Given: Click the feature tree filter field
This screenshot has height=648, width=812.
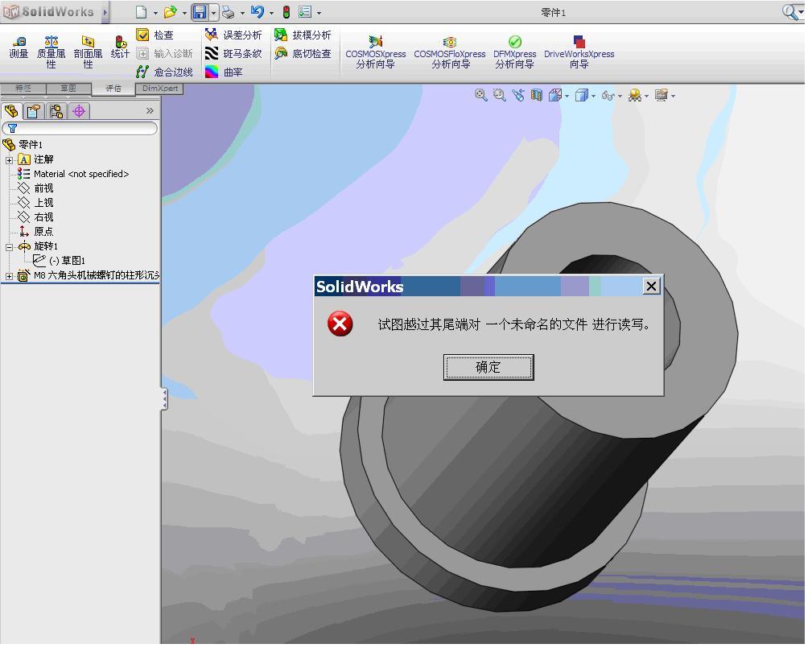Looking at the screenshot, I should tap(80, 128).
